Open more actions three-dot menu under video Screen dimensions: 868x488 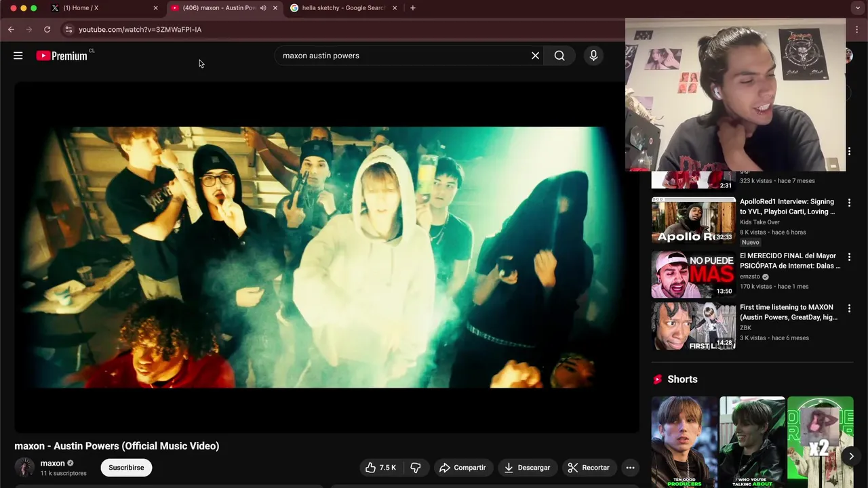pyautogui.click(x=630, y=468)
